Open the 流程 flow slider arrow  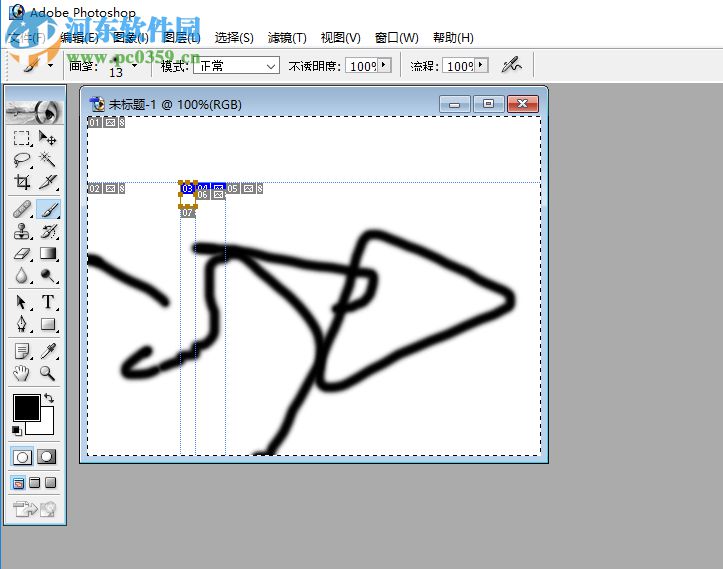point(481,65)
